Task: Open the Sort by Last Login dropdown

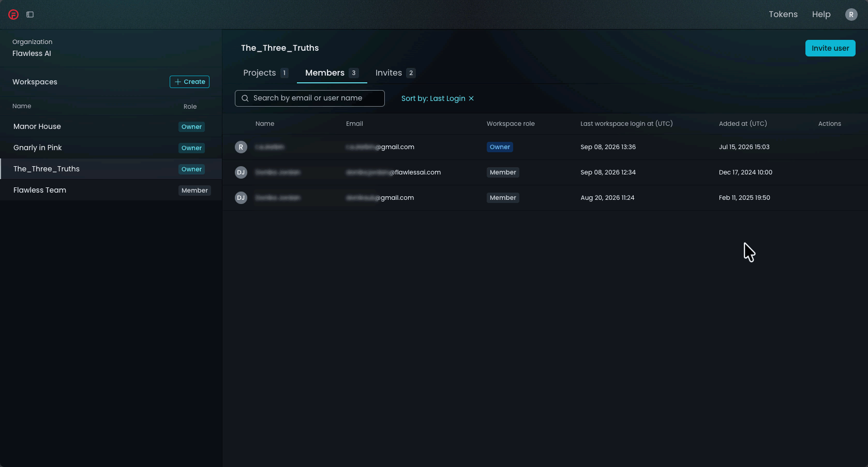Action: click(x=433, y=98)
